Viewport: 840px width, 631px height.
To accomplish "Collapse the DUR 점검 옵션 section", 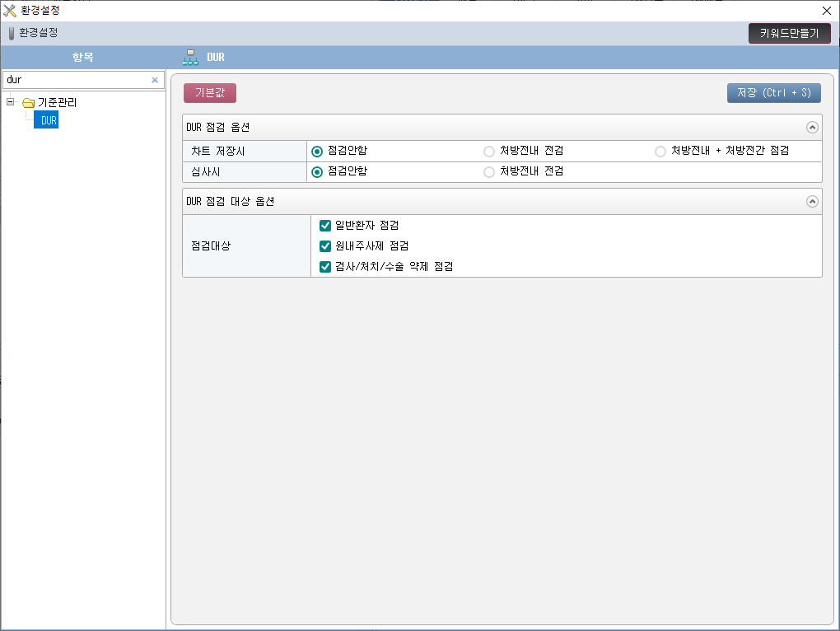I will click(812, 128).
